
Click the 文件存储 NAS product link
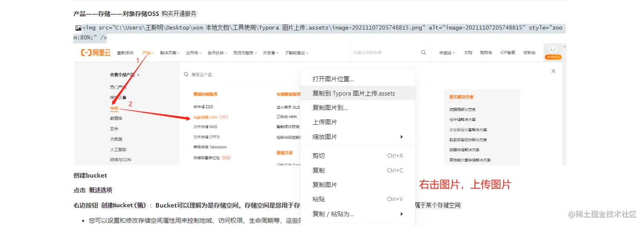pyautogui.click(x=205, y=127)
